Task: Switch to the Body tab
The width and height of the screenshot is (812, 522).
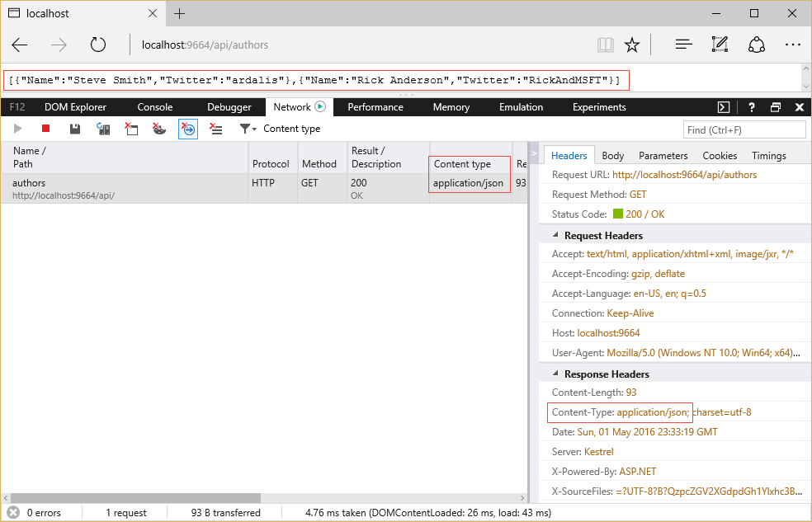Action: (612, 155)
